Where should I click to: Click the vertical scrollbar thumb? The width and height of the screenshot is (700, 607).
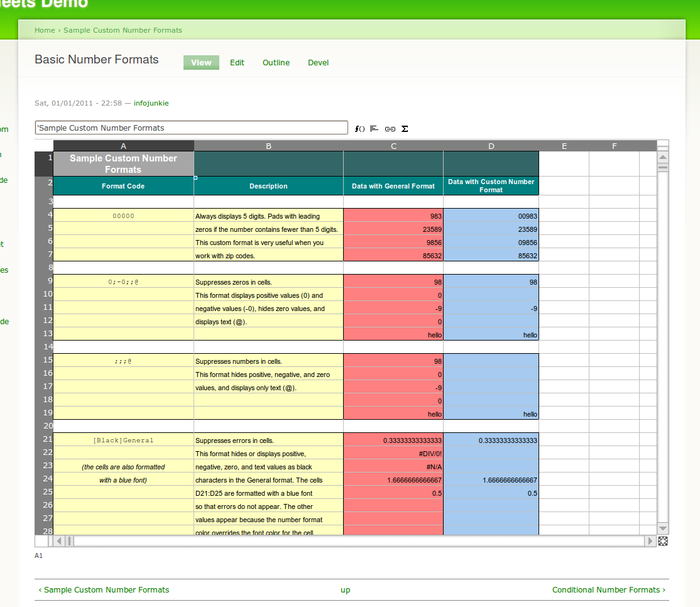tap(663, 168)
